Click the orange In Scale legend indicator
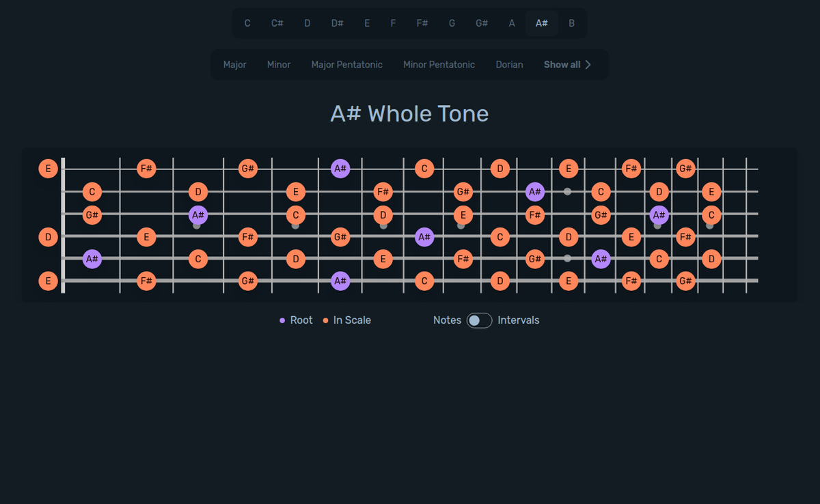Screen dimensions: 820x504 coord(325,320)
